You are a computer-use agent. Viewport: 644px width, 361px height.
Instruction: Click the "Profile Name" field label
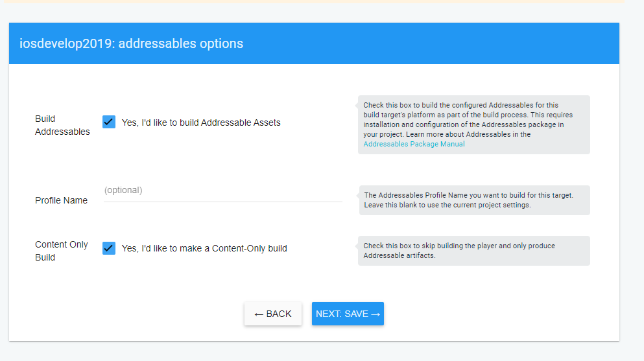pyautogui.click(x=61, y=200)
